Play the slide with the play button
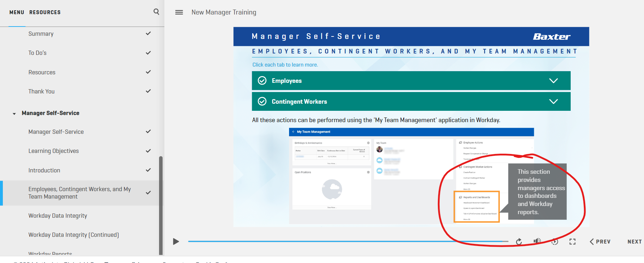This screenshot has width=644, height=263. (x=176, y=241)
